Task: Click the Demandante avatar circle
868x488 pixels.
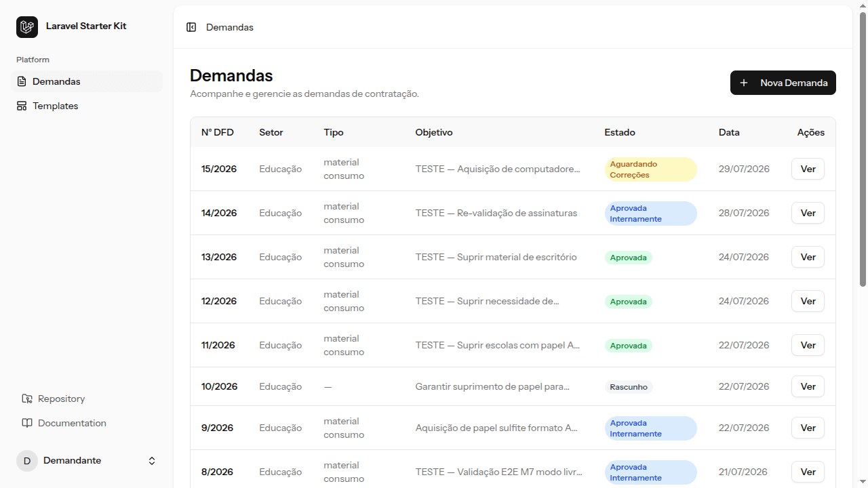Action: (27, 461)
